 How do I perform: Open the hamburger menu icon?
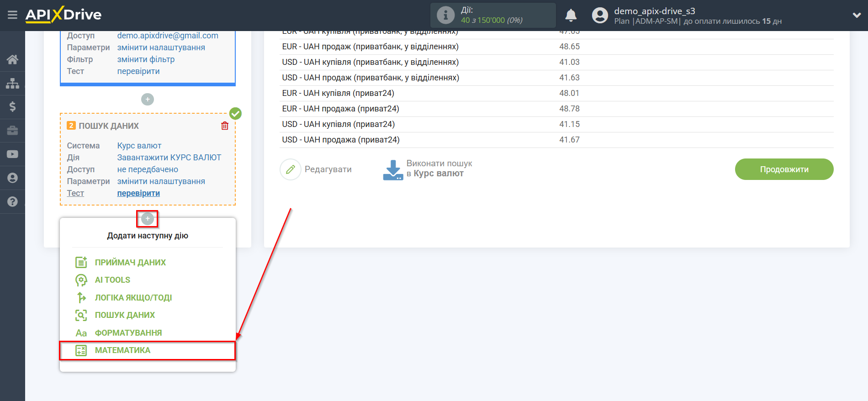click(x=12, y=15)
